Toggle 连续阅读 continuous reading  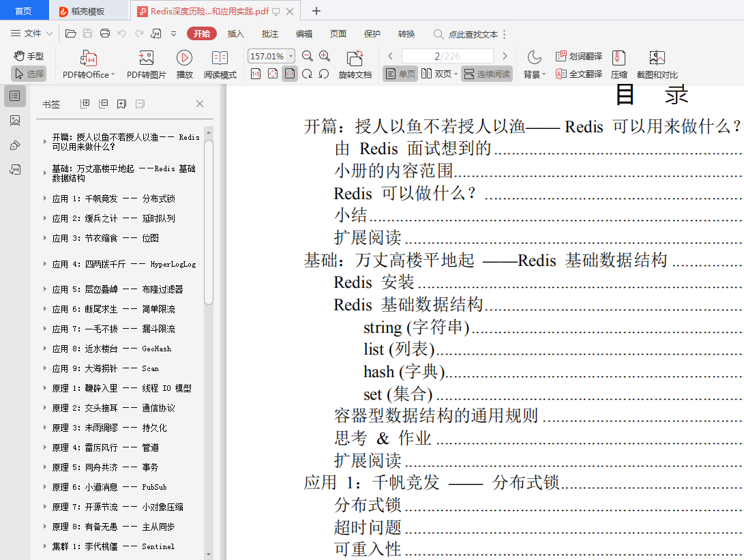(x=487, y=74)
